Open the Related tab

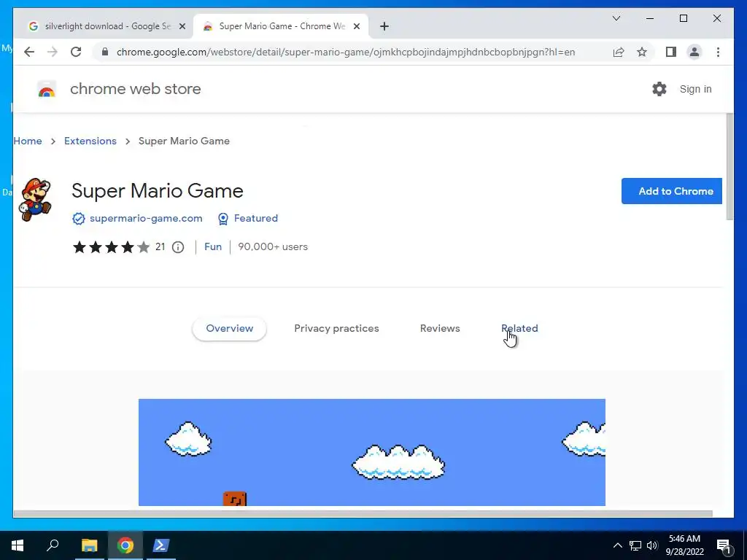coord(519,329)
